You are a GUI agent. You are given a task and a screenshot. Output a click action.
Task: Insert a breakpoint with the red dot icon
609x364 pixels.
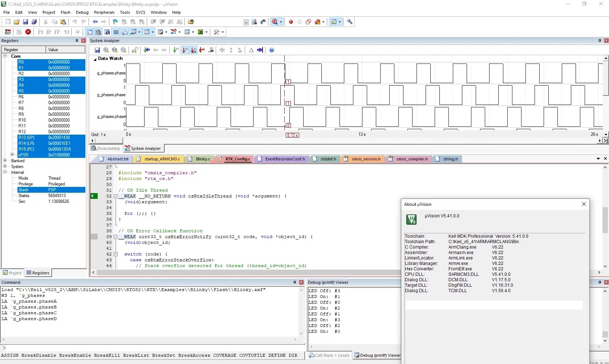point(291,22)
